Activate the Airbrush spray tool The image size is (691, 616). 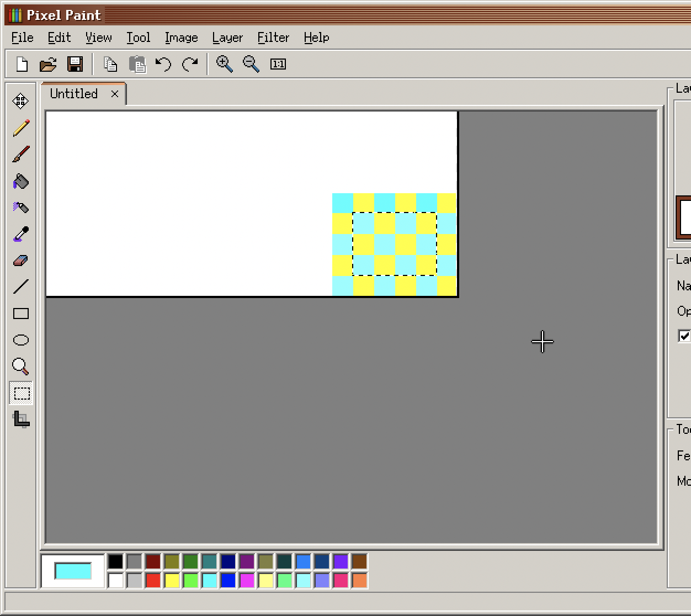click(x=20, y=208)
